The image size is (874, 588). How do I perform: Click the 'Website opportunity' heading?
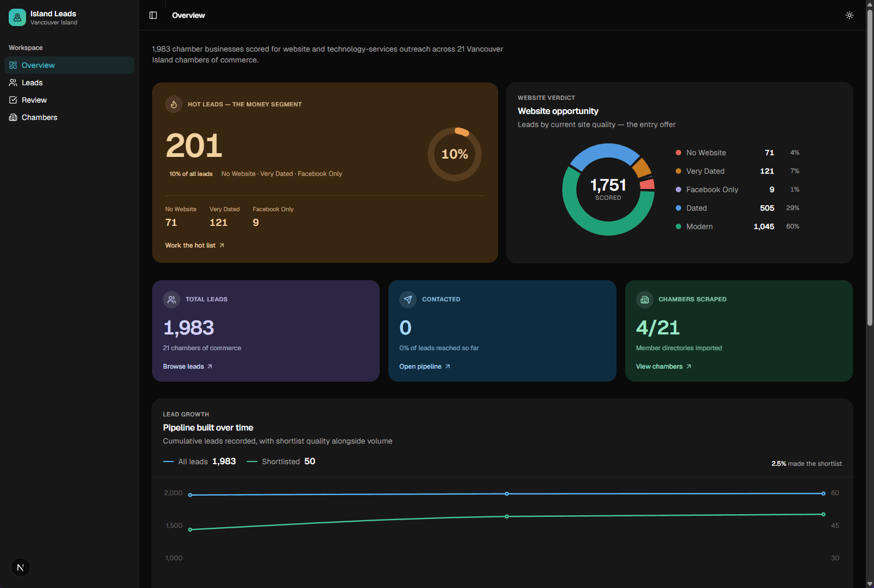[x=558, y=111]
